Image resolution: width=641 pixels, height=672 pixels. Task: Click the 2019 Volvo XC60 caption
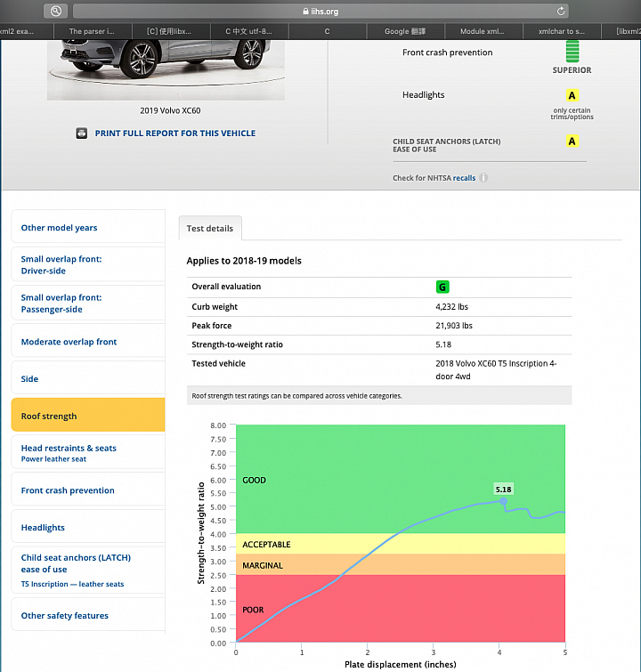click(170, 110)
